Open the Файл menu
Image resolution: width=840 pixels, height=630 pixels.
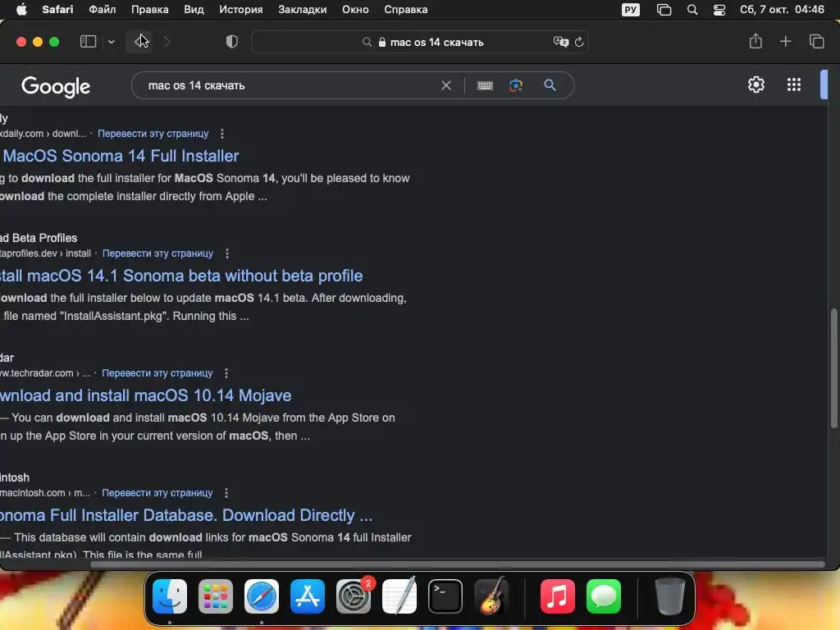[103, 10]
